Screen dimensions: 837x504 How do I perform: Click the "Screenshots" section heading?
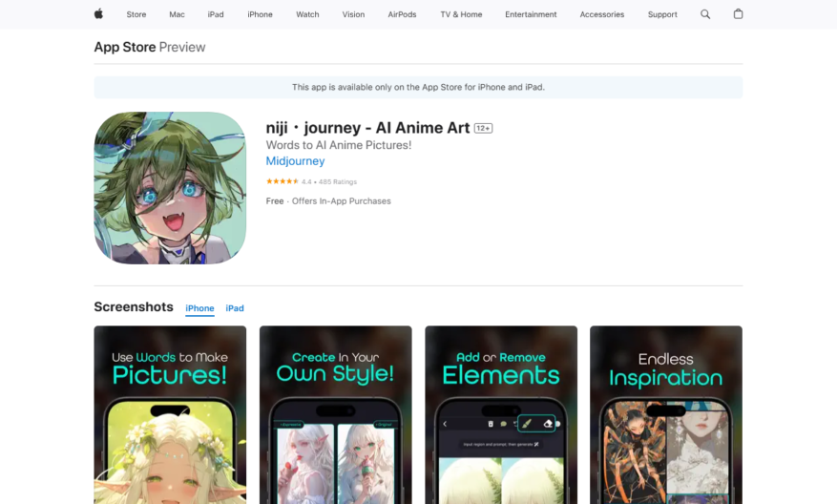(x=134, y=307)
